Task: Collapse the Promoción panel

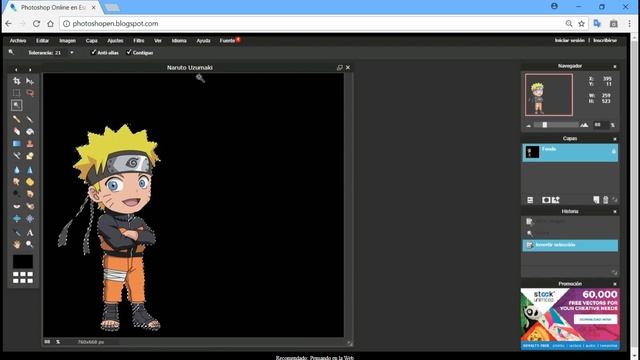Action: coord(615,284)
